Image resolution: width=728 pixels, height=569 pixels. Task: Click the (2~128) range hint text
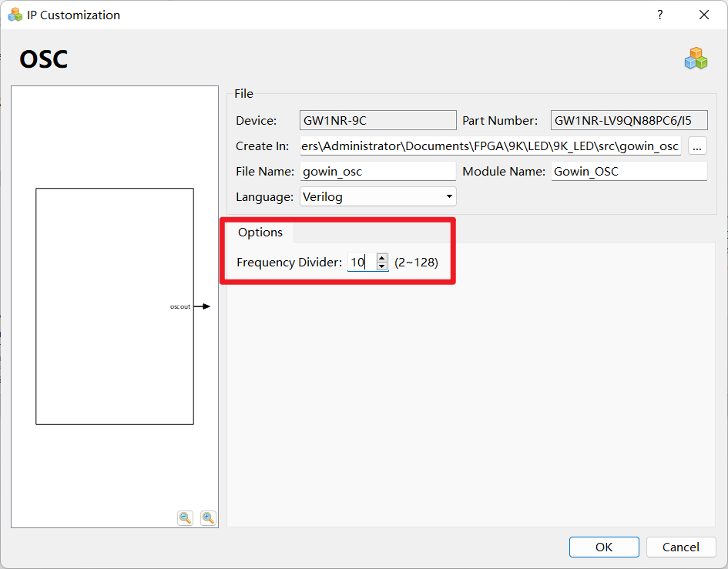point(417,263)
